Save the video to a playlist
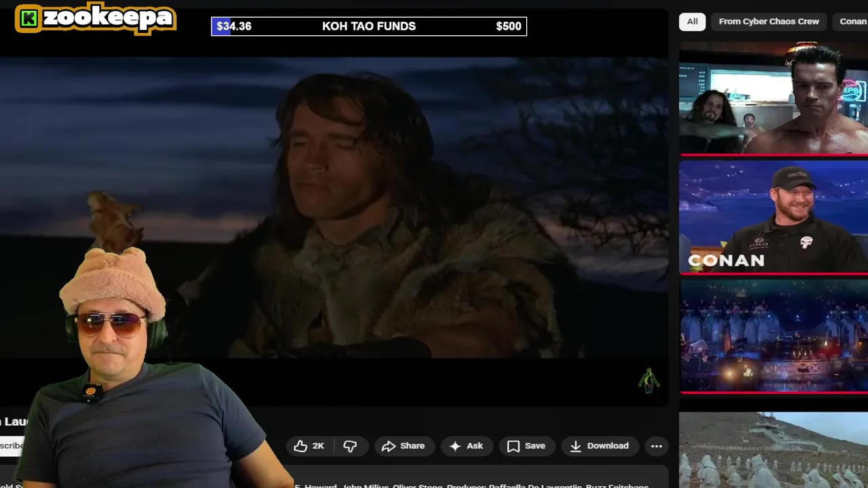Screen dimensions: 868x488 [527, 446]
